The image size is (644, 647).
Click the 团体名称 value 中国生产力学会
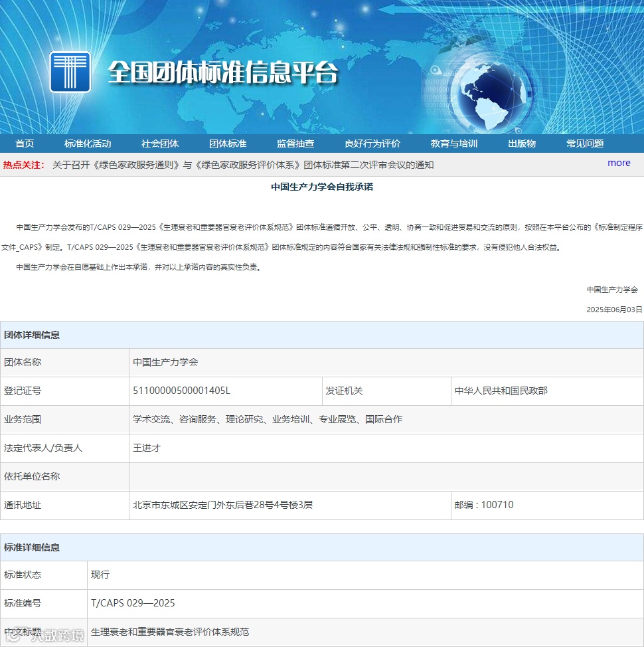tap(165, 362)
